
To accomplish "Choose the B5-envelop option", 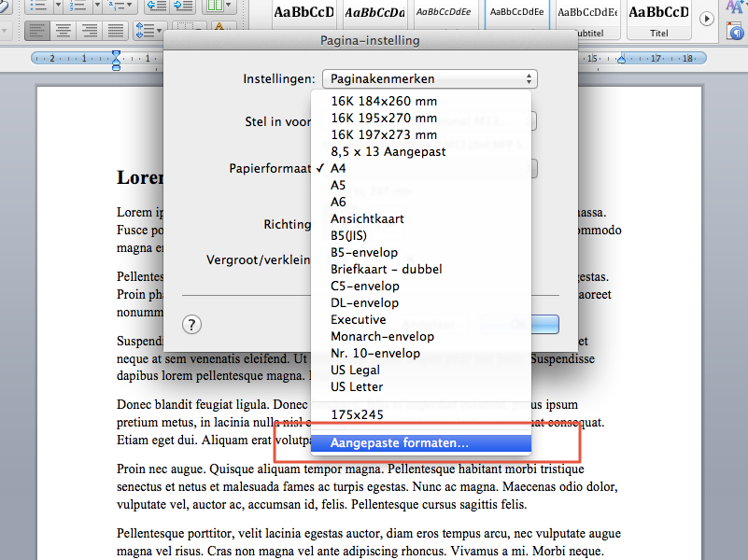I will click(x=421, y=252).
